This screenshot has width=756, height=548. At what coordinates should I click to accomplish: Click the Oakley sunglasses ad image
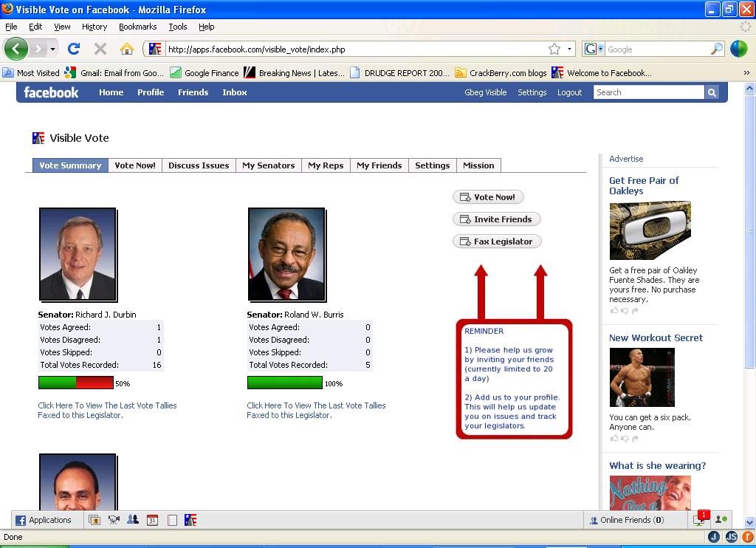coord(650,230)
